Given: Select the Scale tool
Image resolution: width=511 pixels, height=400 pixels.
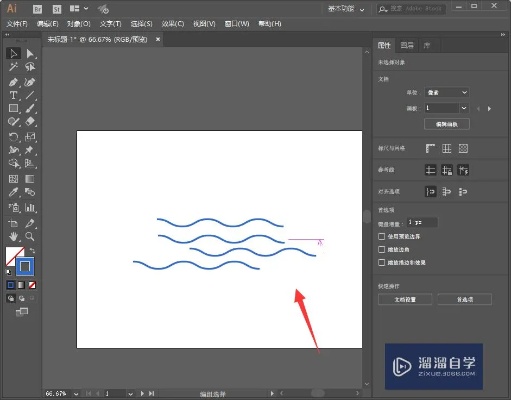Looking at the screenshot, I should point(30,137).
